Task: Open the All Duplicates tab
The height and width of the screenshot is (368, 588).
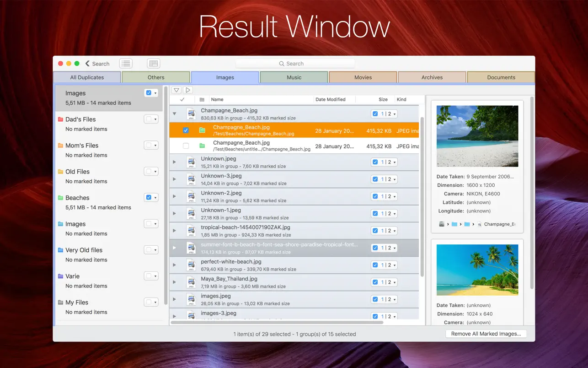Action: pyautogui.click(x=87, y=77)
